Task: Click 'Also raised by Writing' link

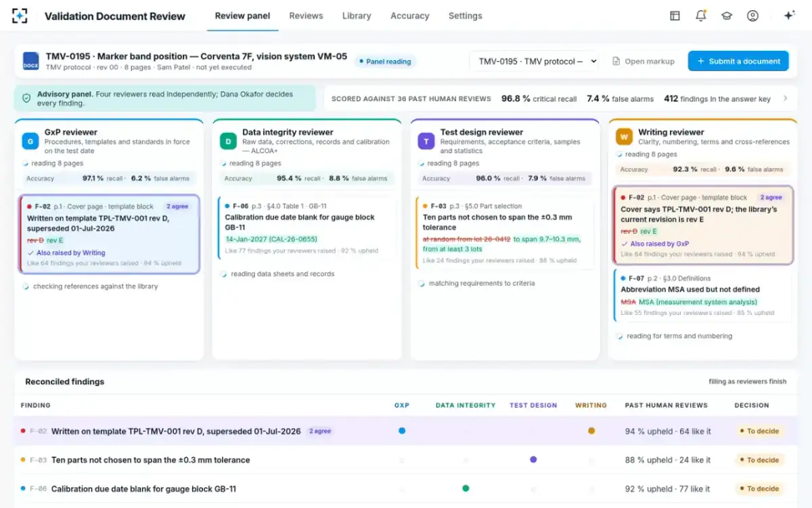Action: tap(71, 253)
